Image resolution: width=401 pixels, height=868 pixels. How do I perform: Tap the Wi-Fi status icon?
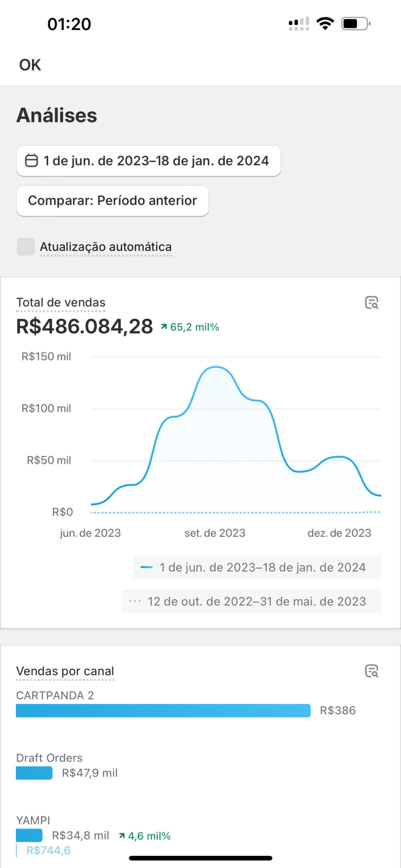[x=325, y=24]
